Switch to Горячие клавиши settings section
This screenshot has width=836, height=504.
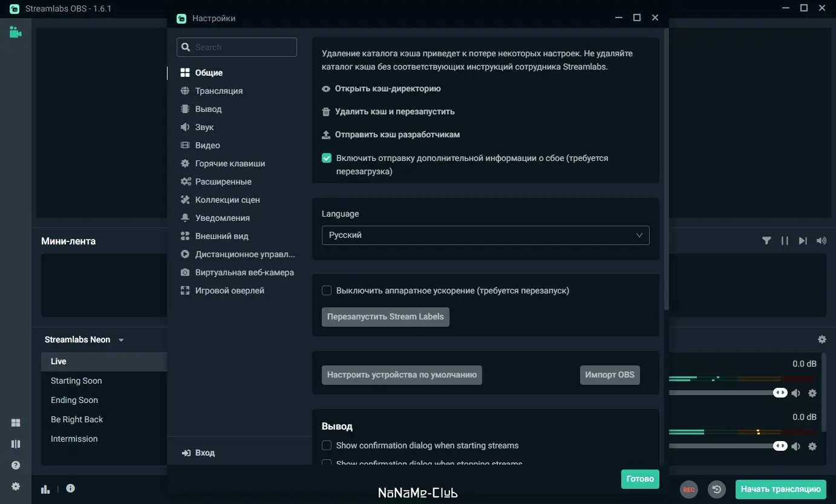[230, 163]
